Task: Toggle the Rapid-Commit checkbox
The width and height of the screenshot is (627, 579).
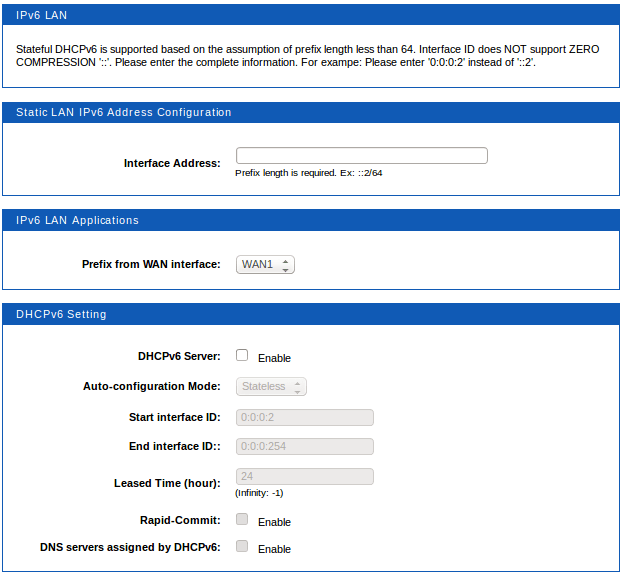Action: 242,520
